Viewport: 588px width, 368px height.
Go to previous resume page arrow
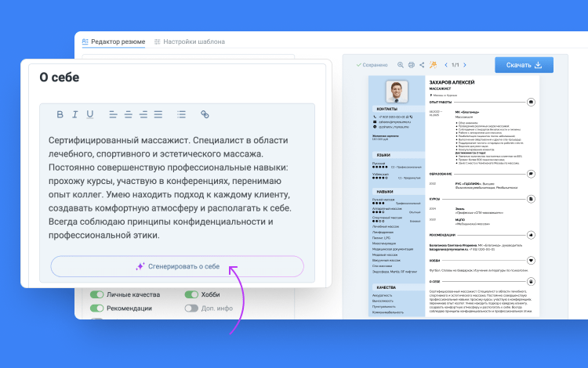[x=446, y=65]
